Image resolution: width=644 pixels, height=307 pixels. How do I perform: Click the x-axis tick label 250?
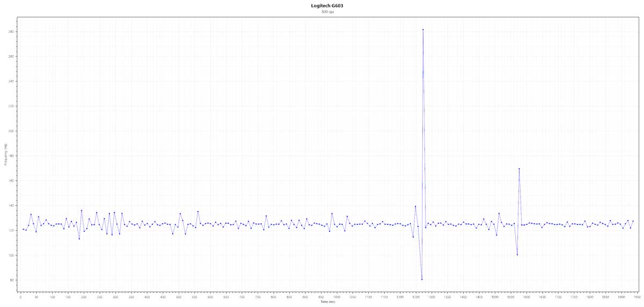point(99,297)
